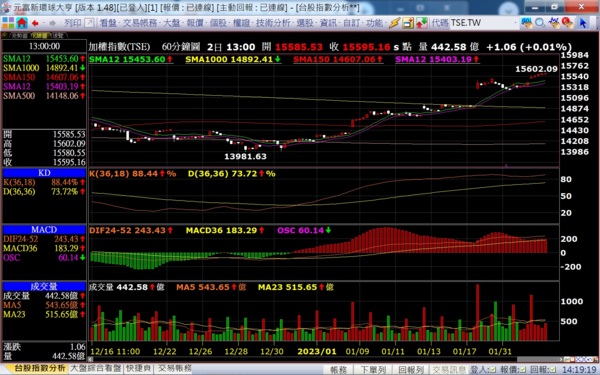Click the magnifying glass search icon
The image size is (600, 375).
[540, 23]
